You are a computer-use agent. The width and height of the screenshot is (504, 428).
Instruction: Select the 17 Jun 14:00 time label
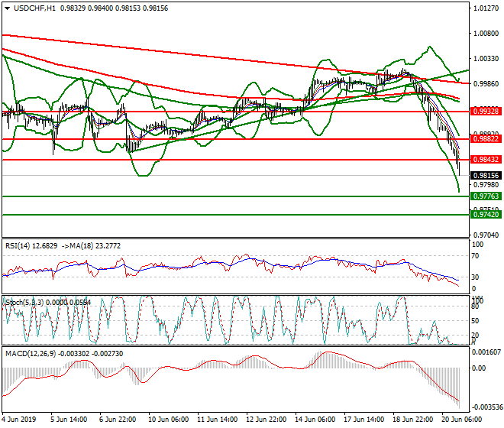click(x=363, y=420)
